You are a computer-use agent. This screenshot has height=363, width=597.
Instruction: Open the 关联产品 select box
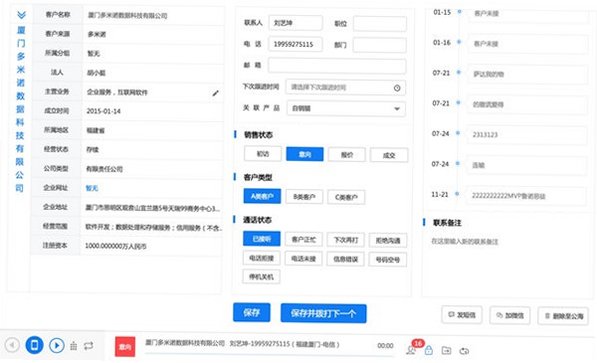point(346,109)
